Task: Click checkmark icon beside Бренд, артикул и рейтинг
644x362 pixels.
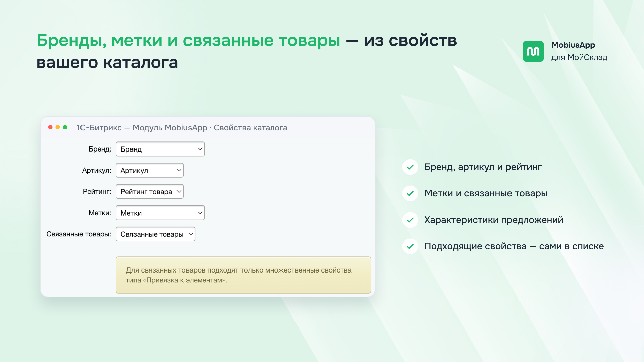Action: 410,167
